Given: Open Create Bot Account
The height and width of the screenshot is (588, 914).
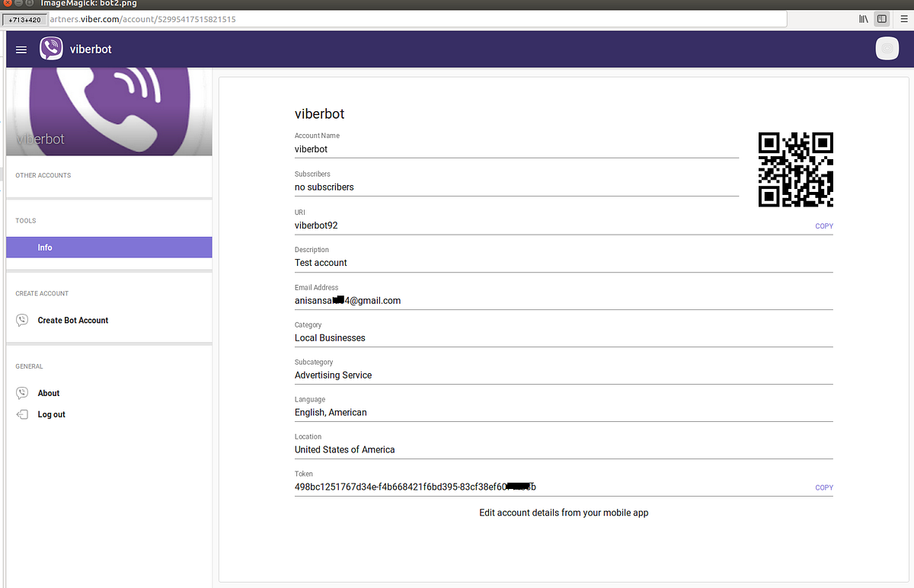Looking at the screenshot, I should (73, 321).
